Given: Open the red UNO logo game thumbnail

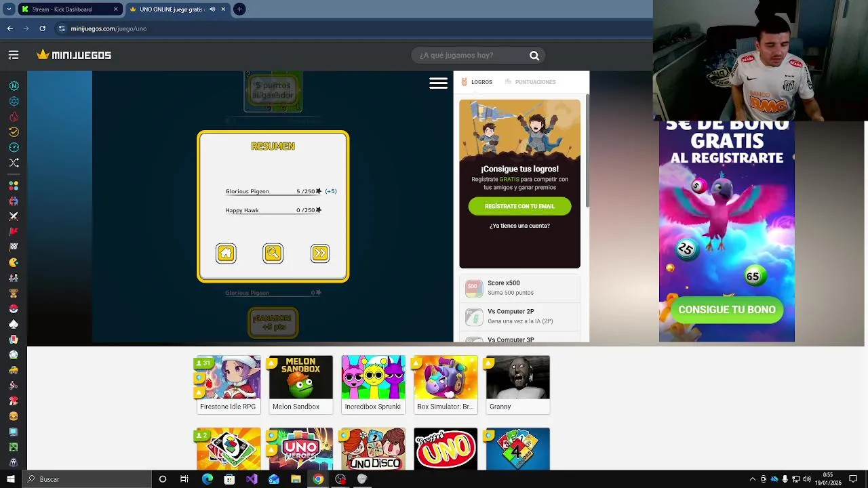Looking at the screenshot, I should pyautogui.click(x=446, y=448).
